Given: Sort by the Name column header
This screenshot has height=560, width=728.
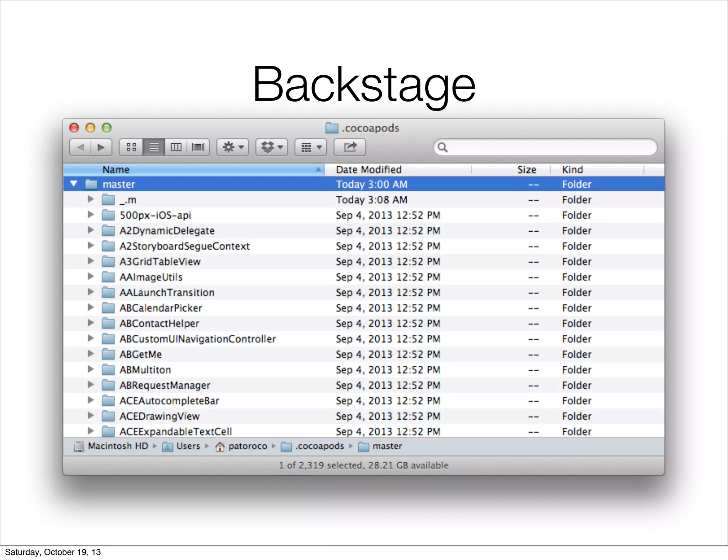Looking at the screenshot, I should [x=194, y=170].
